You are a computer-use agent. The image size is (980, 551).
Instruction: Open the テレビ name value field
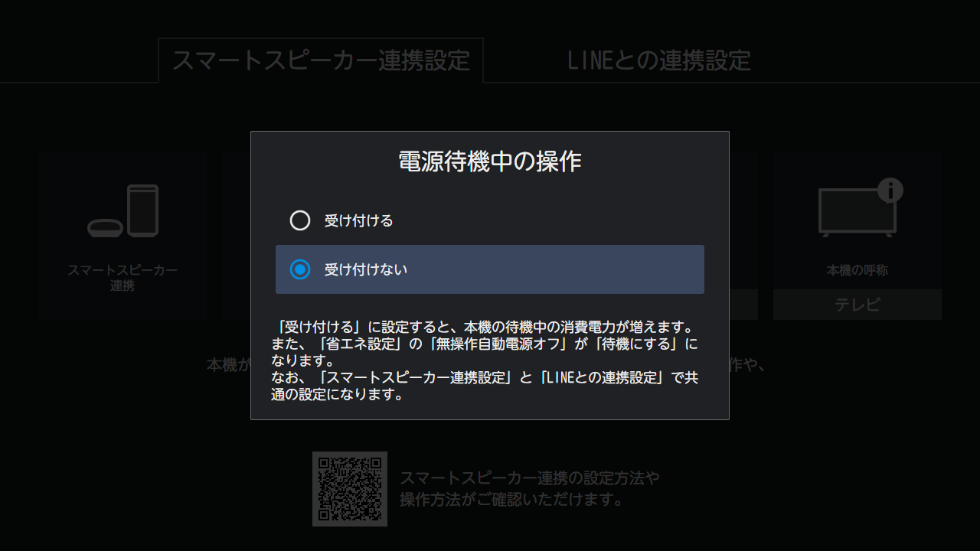click(x=857, y=305)
